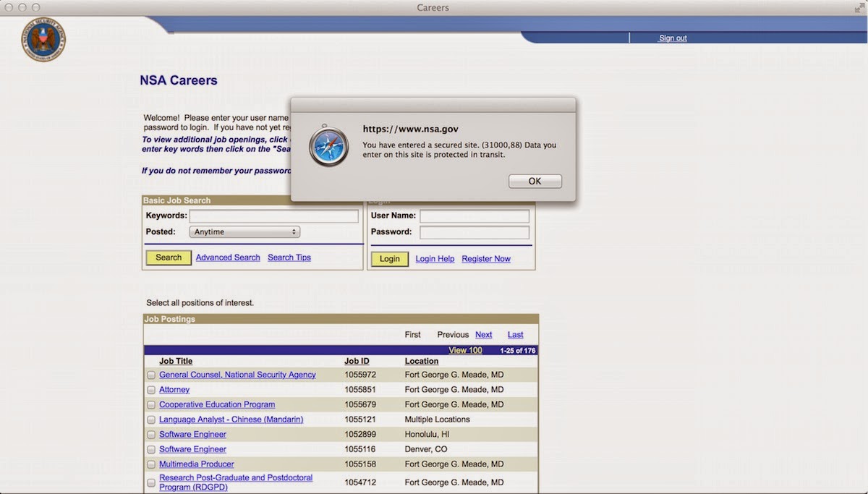Click the Safari compass icon in dialog

click(329, 146)
